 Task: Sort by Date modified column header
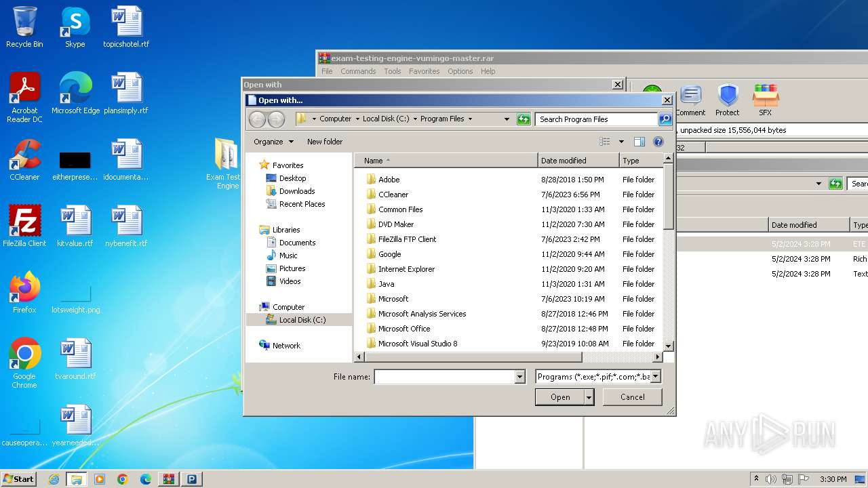578,161
